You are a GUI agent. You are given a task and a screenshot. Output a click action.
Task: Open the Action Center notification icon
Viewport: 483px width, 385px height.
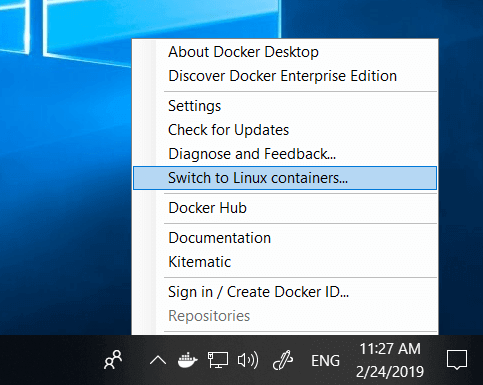coord(457,360)
